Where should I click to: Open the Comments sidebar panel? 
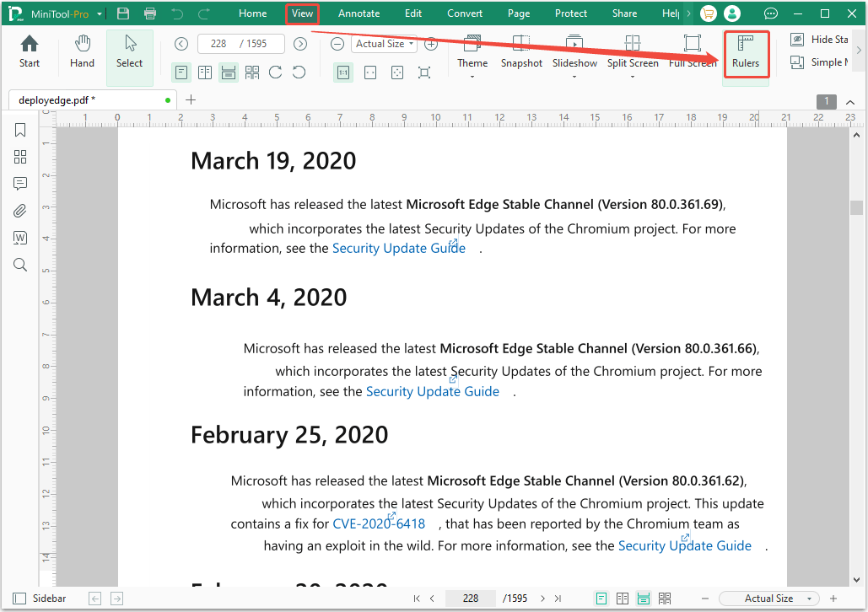[20, 184]
